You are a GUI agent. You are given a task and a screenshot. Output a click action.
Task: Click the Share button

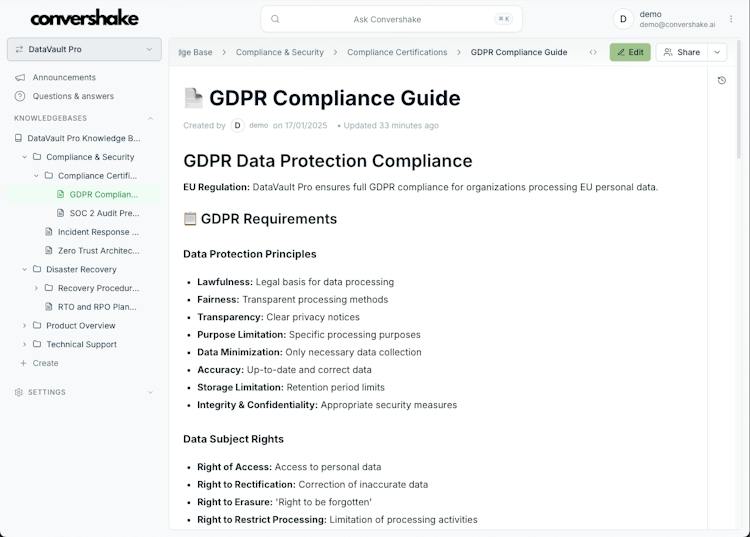tap(682, 52)
